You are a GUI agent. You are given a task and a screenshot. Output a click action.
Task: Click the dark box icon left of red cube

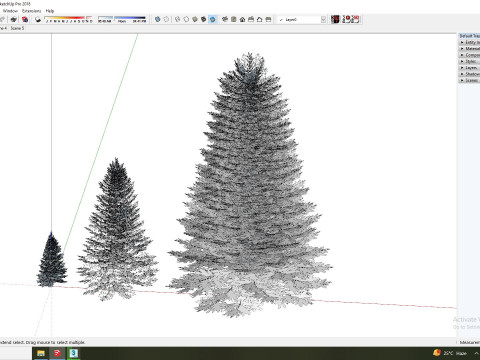pyautogui.click(x=14, y=20)
